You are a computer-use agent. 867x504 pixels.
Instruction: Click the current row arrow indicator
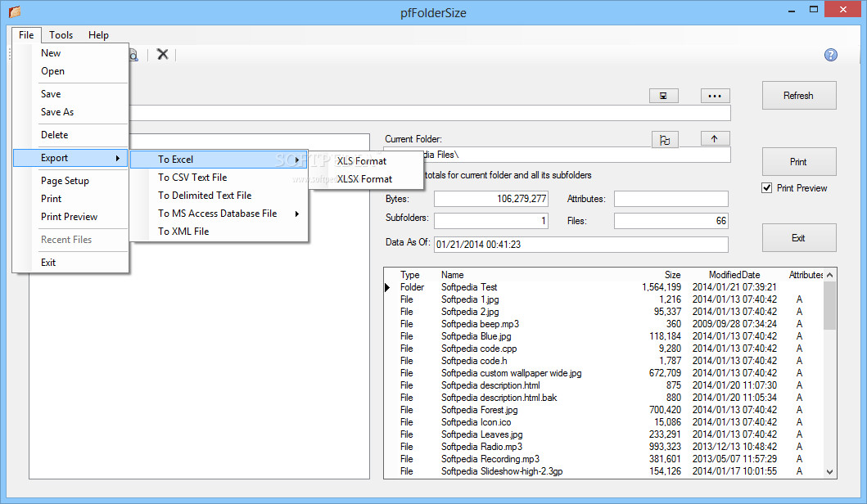[x=387, y=287]
